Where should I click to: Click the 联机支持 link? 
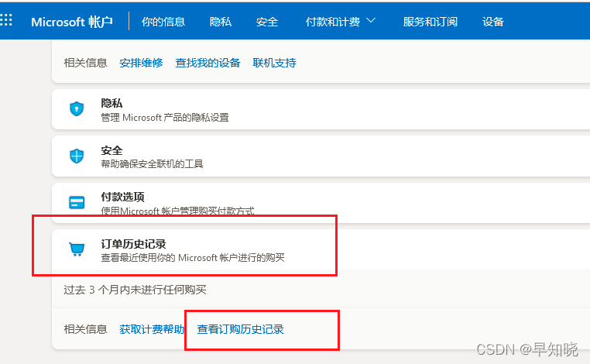pyautogui.click(x=274, y=63)
